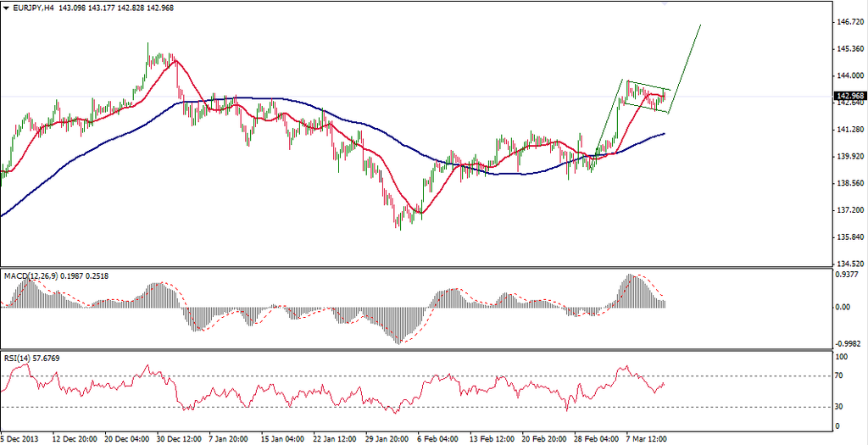Viewport: 868px width, 445px height.
Task: Click the 6 Feb 04:00 date label
Action: coord(439,439)
